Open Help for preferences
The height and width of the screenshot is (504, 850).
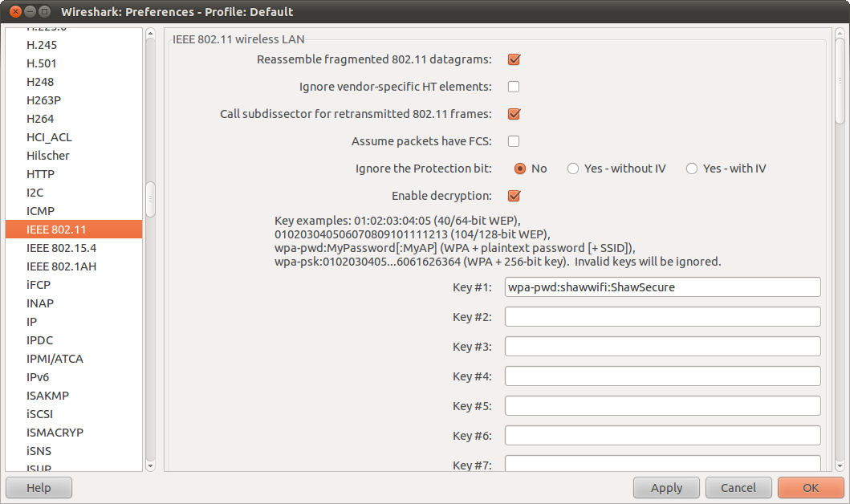[39, 488]
